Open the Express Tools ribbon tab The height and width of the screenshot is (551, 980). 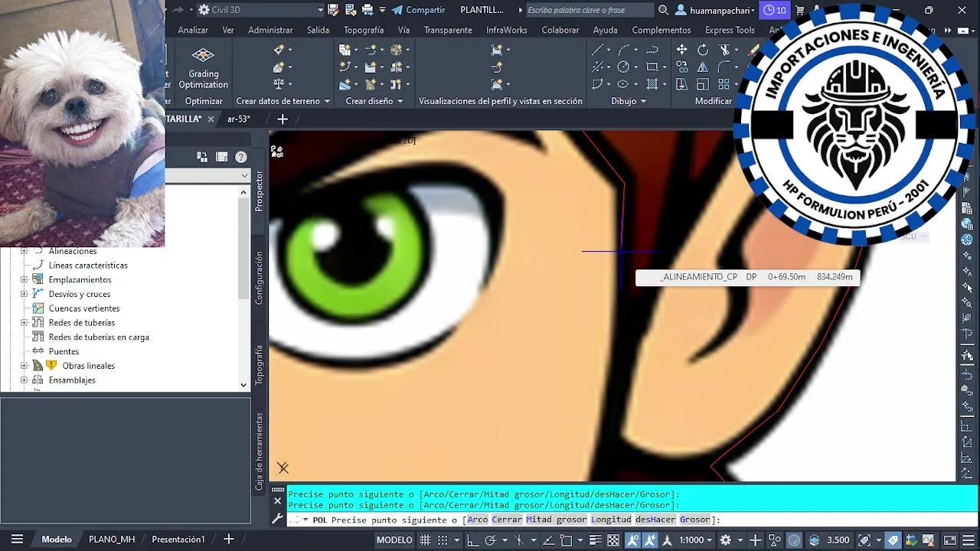point(730,30)
